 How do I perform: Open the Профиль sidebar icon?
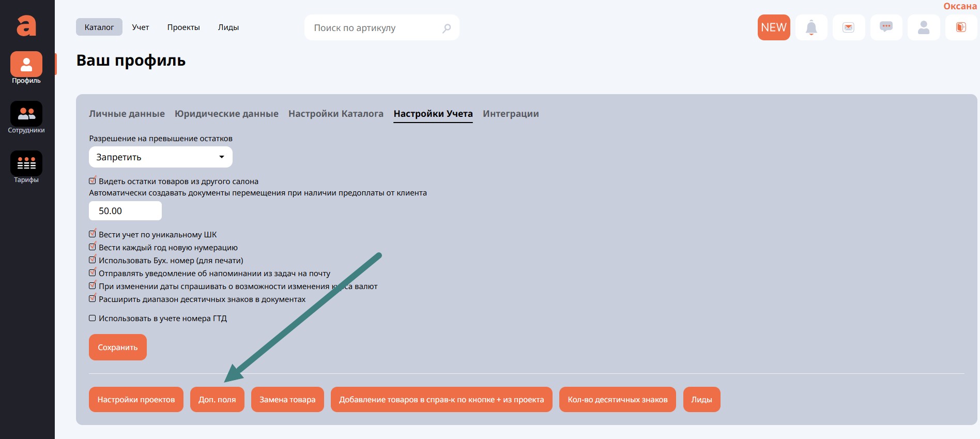click(26, 65)
